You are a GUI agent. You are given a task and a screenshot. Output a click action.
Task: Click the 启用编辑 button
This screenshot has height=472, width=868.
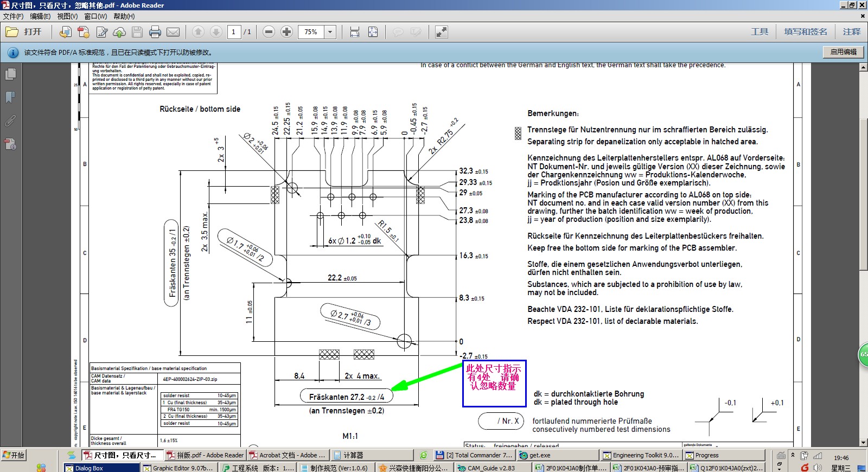click(843, 52)
